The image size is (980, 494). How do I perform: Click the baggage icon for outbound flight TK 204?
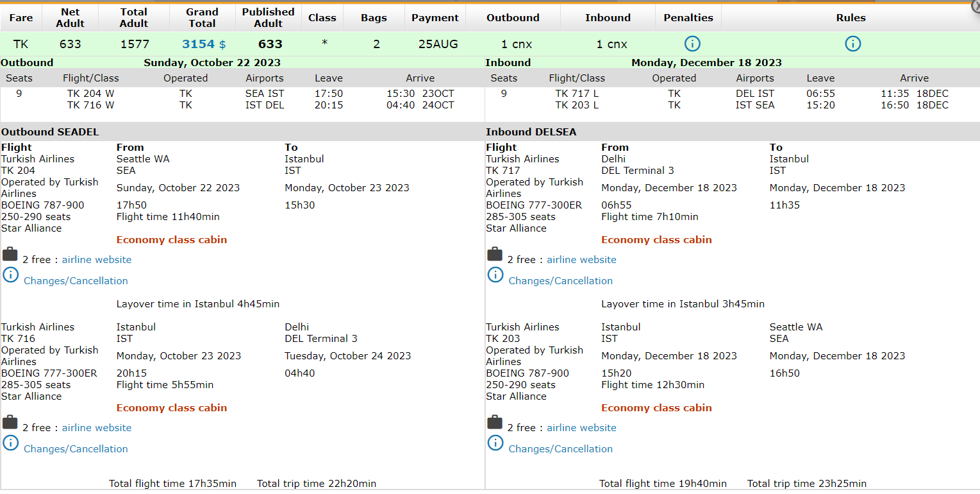(10, 254)
